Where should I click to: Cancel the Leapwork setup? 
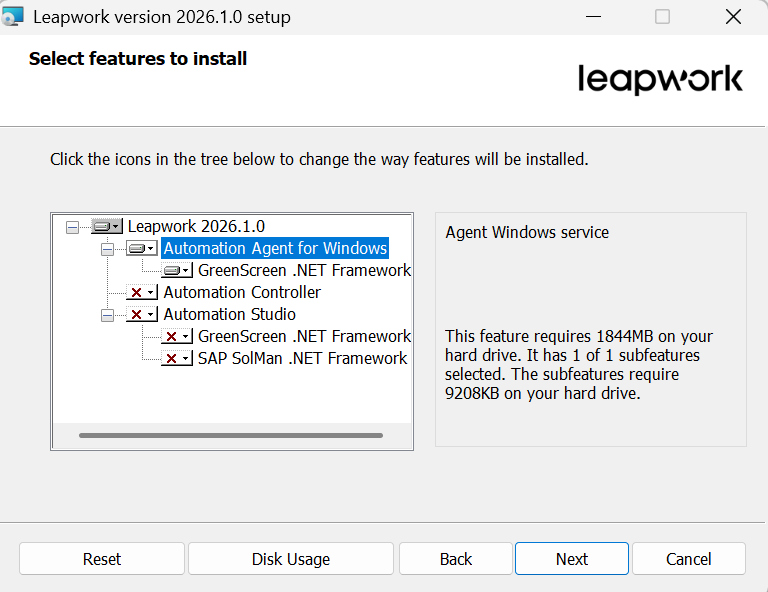(689, 559)
